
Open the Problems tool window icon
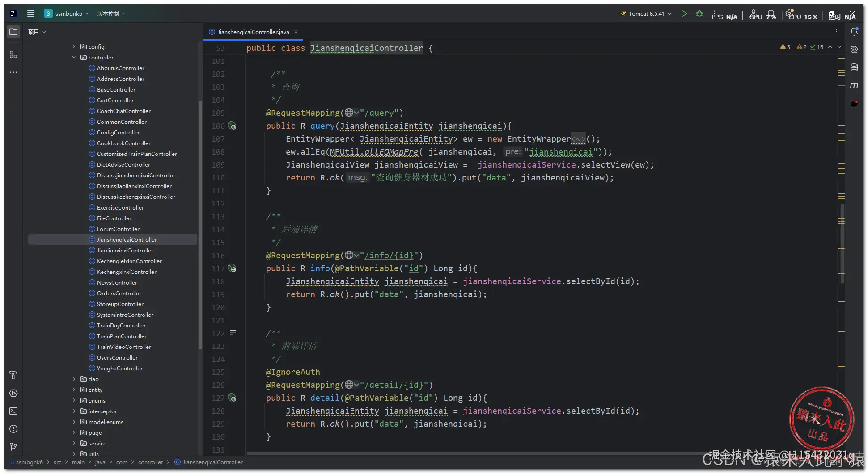pos(13,429)
